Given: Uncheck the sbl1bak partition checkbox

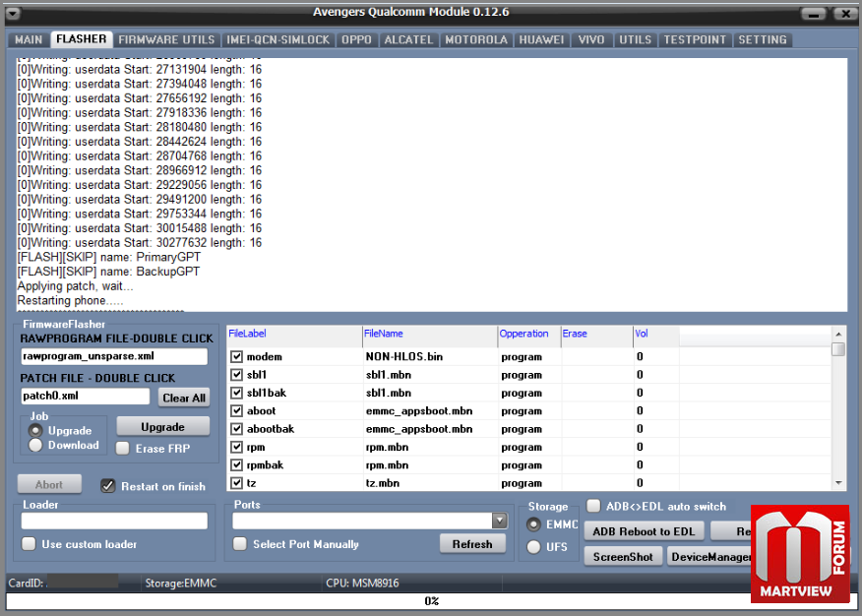Looking at the screenshot, I should point(237,393).
